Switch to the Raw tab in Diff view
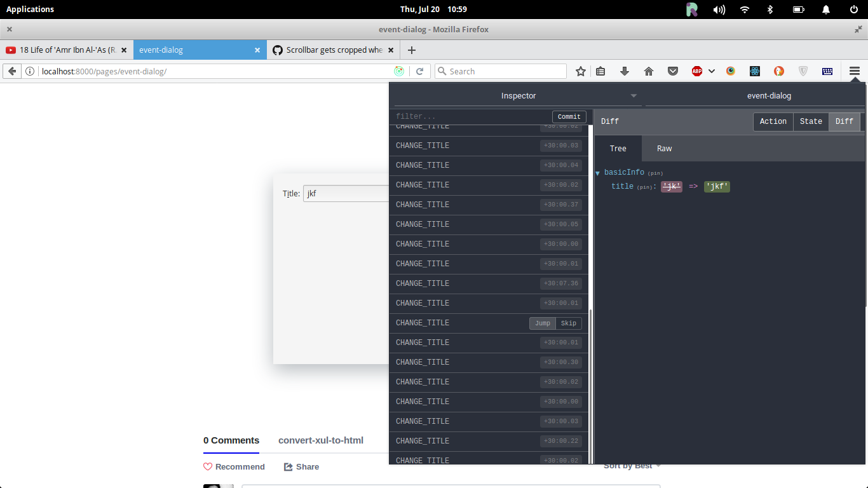868x488 pixels. pyautogui.click(x=664, y=148)
